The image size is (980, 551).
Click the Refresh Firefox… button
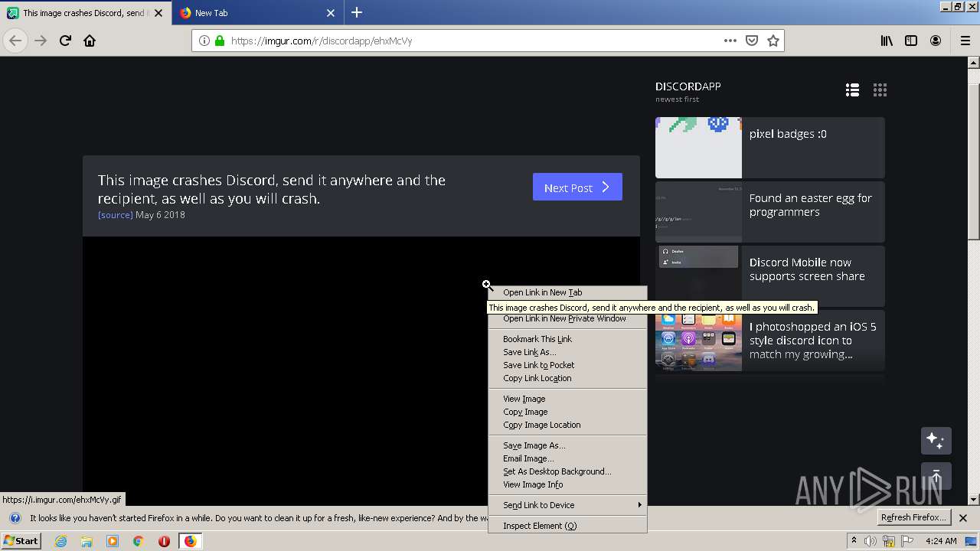(x=914, y=518)
